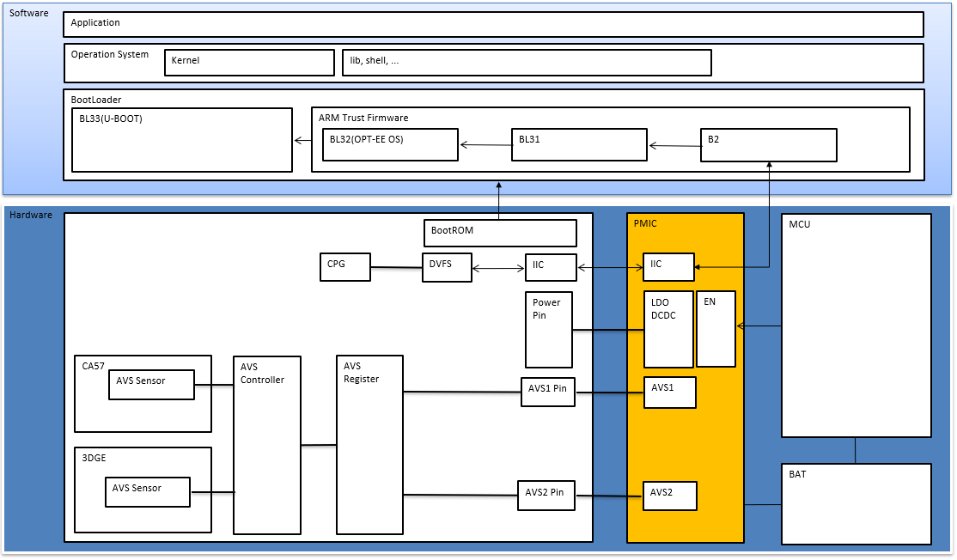Click the IIC box inside PMIC
Viewport: 957px width, 560px height.
[x=669, y=266]
